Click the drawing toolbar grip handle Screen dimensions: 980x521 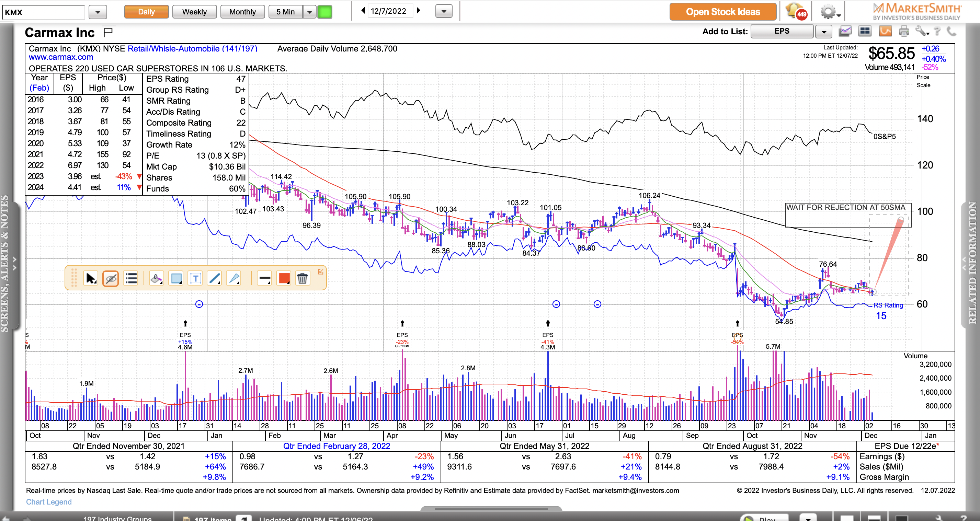pos(74,278)
